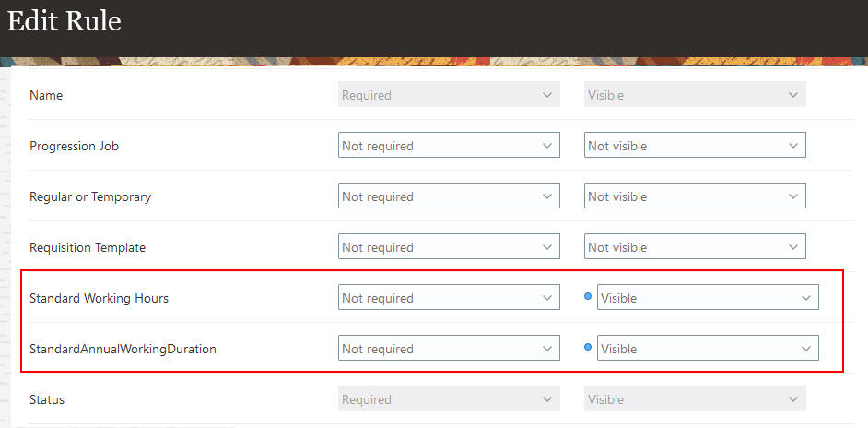This screenshot has width=868, height=428.
Task: Click the Status row Visible dropdown
Action: [x=695, y=399]
